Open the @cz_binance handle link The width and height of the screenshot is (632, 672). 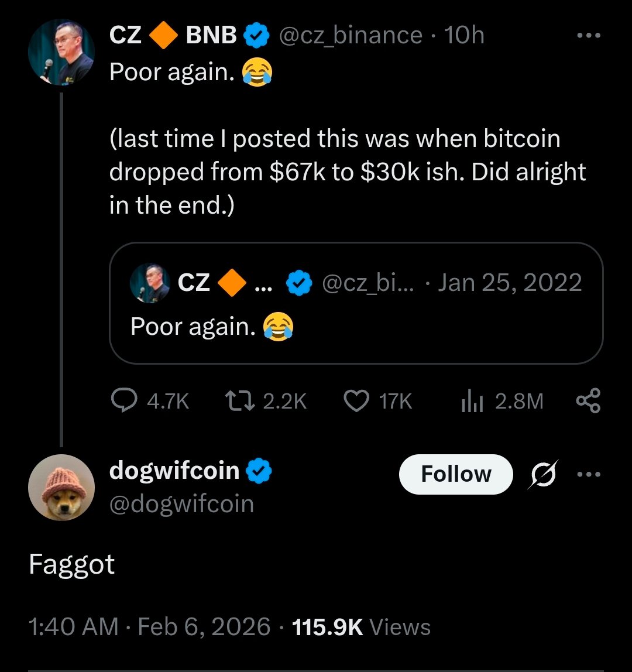(350, 36)
